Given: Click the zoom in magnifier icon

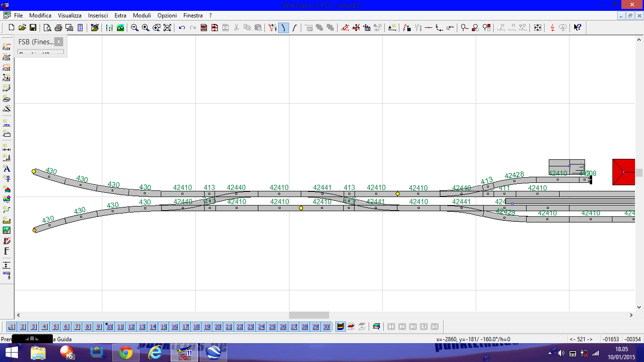Looking at the screenshot, I should (x=146, y=28).
